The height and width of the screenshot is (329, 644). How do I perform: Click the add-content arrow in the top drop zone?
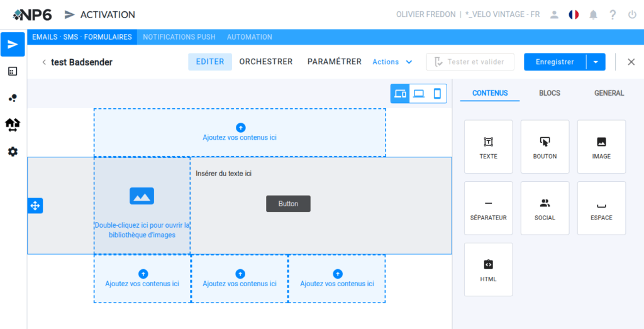[x=240, y=128]
